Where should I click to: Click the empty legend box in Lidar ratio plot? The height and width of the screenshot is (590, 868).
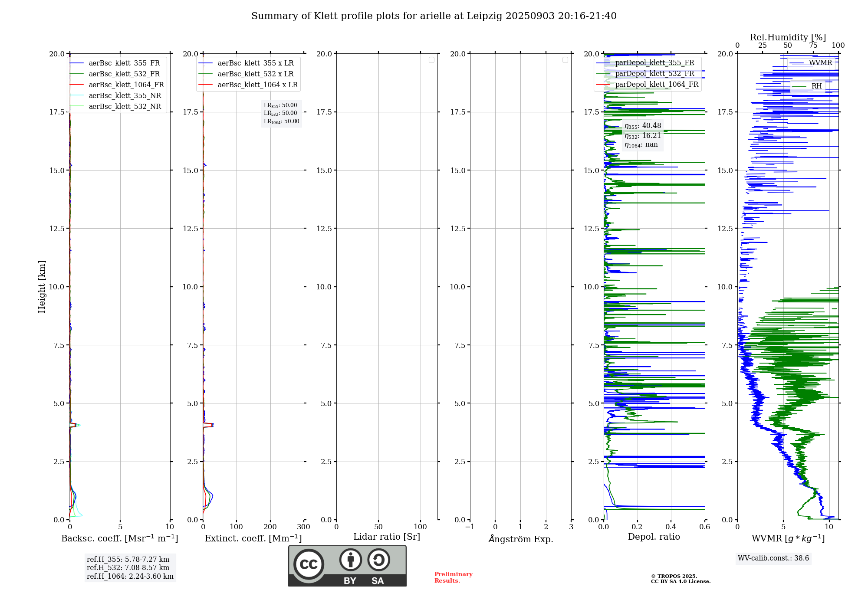[431, 60]
